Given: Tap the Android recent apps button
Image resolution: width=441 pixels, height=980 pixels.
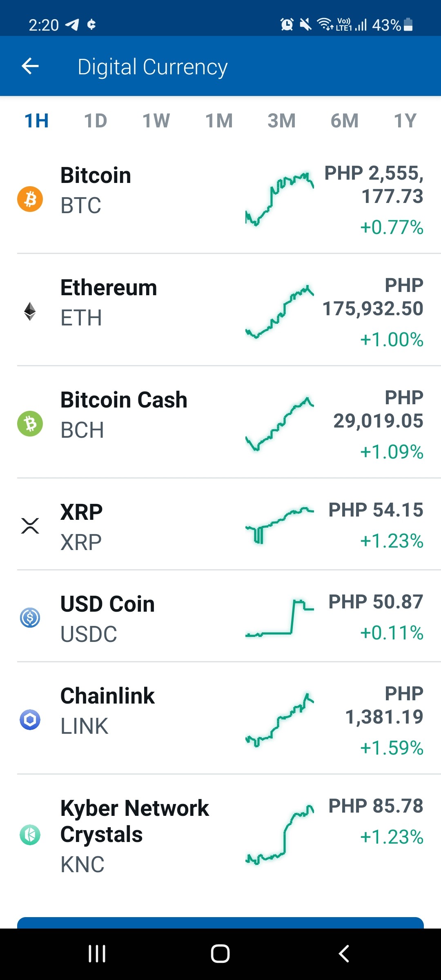Looking at the screenshot, I should (97, 954).
